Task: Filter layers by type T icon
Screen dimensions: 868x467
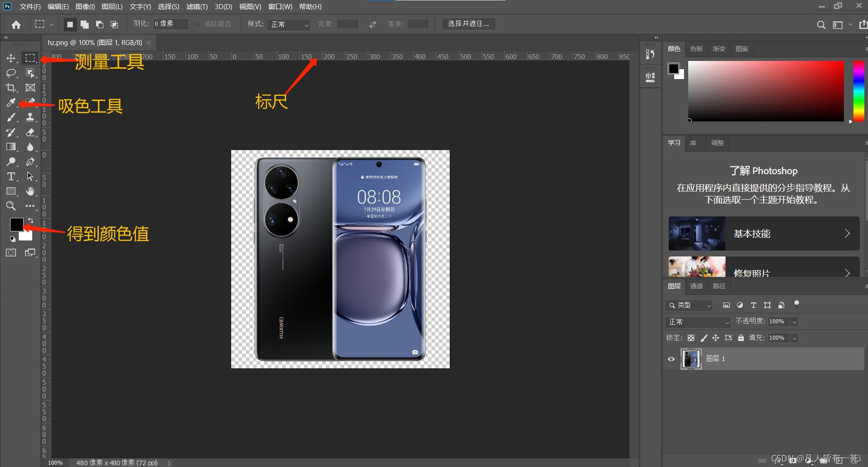Action: coord(753,305)
